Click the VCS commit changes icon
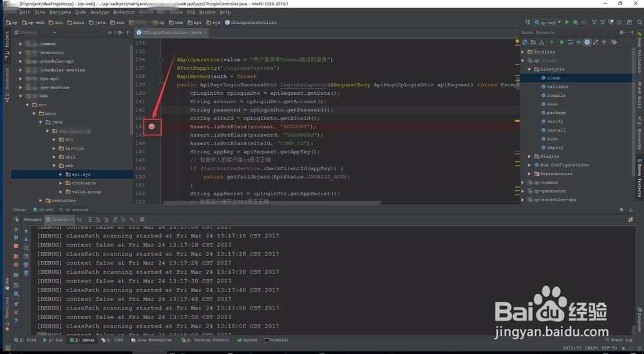Viewport: 644px width, 354px height. [x=603, y=22]
